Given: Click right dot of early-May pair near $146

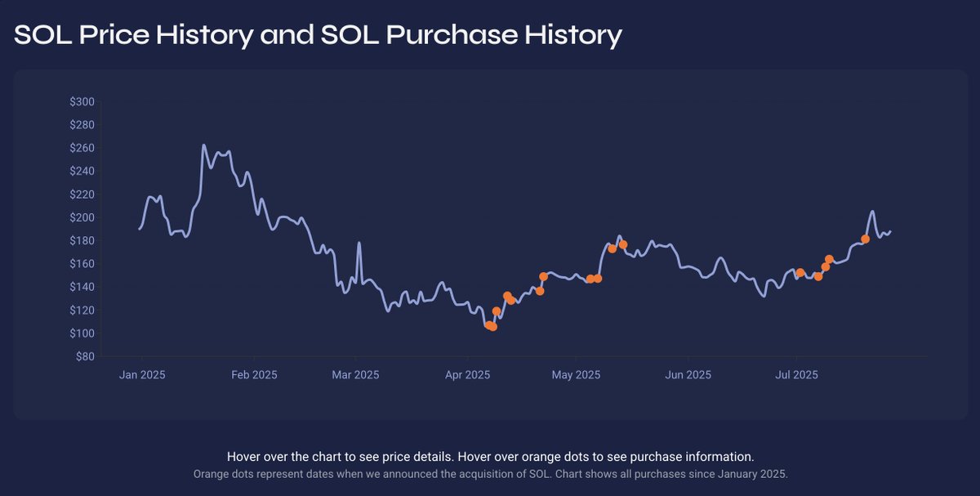Looking at the screenshot, I should 598,279.
